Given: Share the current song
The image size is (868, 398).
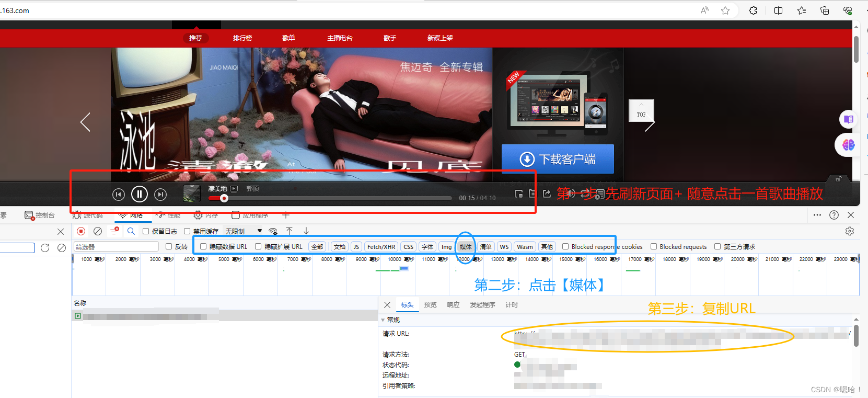Looking at the screenshot, I should click(x=547, y=194).
